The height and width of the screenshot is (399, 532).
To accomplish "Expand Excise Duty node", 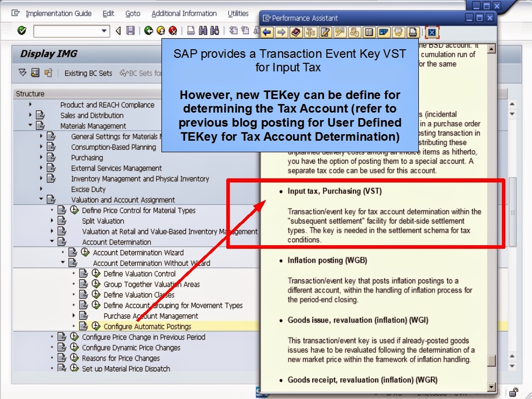I will click(x=41, y=189).
